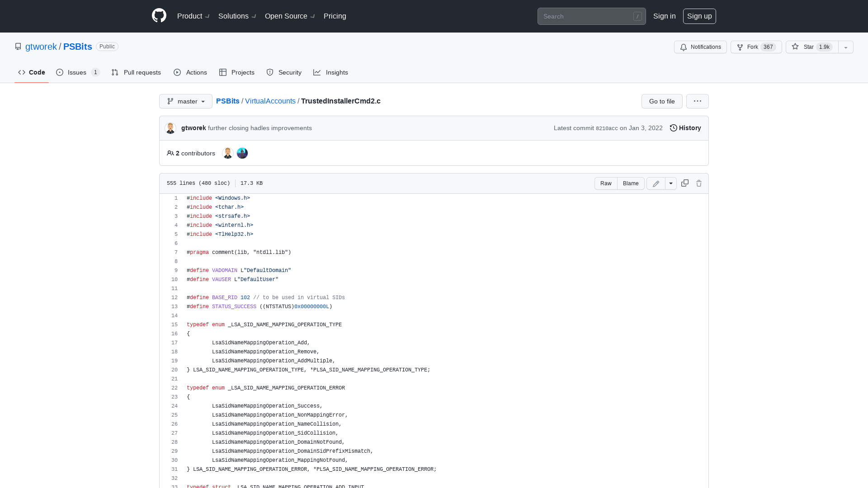868x488 pixels.
Task: Switch to the Insights tab
Action: [x=330, y=72]
